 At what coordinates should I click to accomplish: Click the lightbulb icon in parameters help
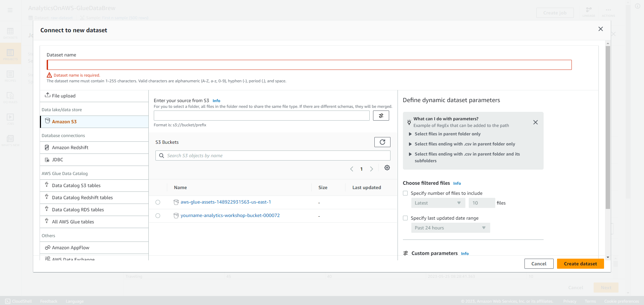click(409, 122)
